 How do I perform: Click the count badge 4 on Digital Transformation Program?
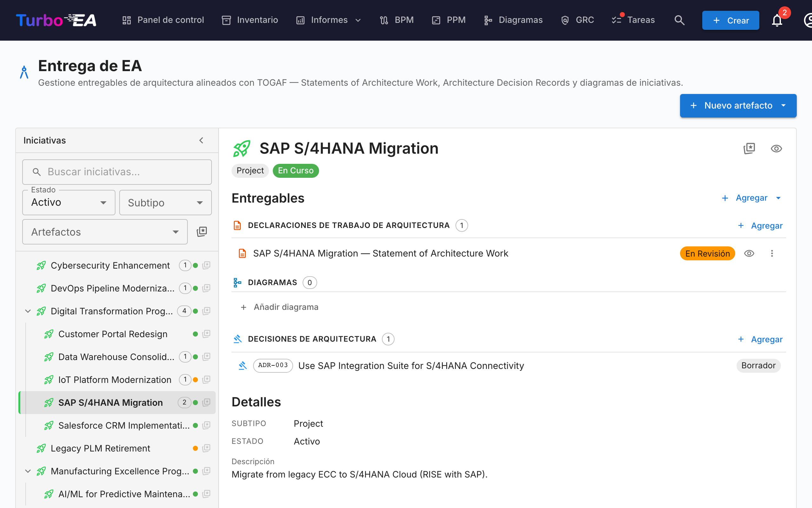[184, 311]
